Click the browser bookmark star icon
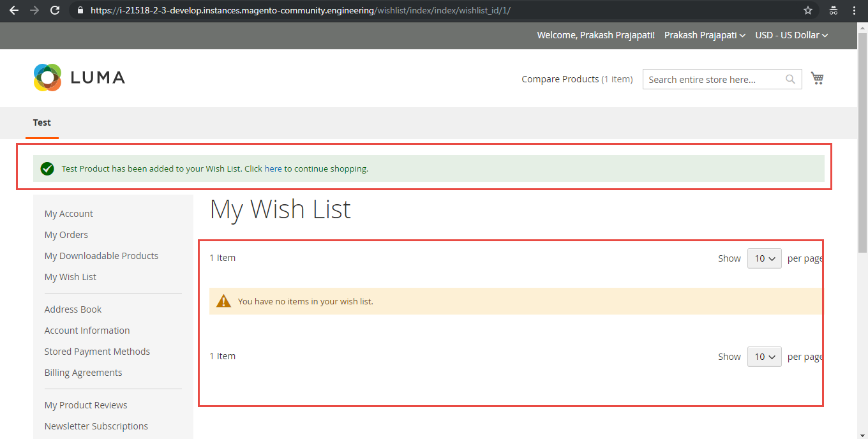This screenshot has height=439, width=868. click(x=808, y=10)
